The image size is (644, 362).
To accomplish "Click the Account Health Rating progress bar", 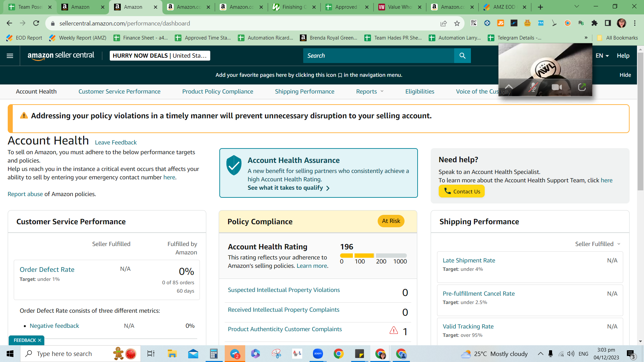I will tap(373, 255).
